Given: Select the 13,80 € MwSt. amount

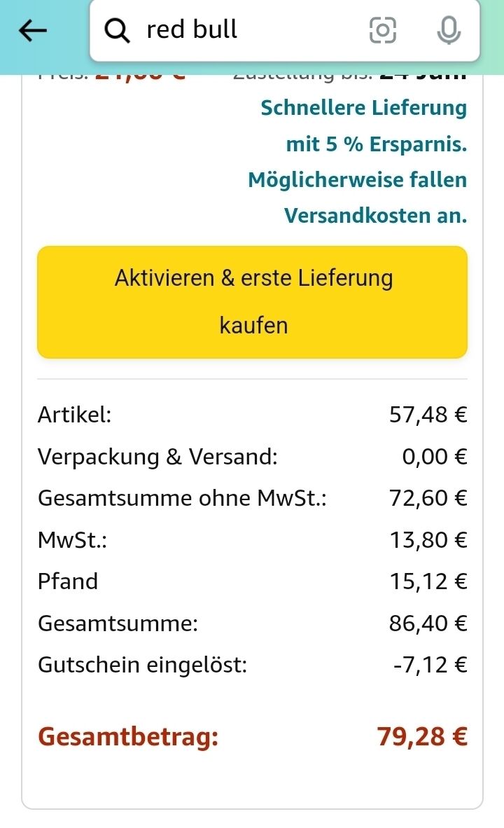Looking at the screenshot, I should [428, 540].
